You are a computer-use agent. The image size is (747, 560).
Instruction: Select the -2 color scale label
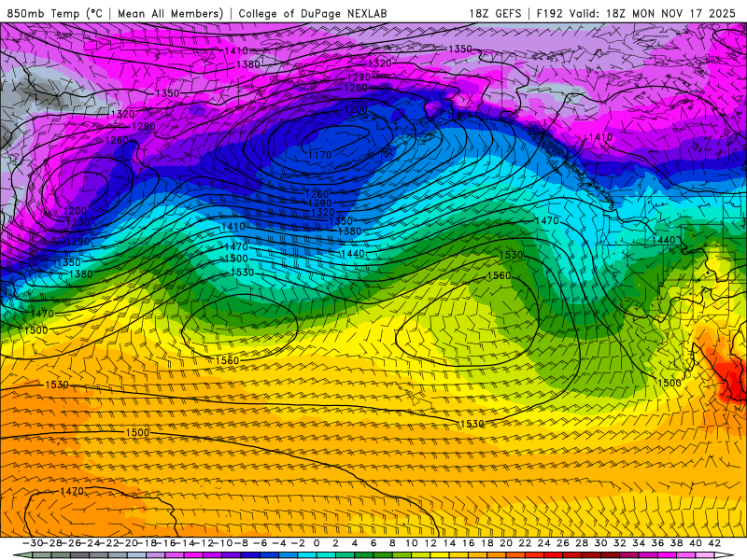(298, 543)
